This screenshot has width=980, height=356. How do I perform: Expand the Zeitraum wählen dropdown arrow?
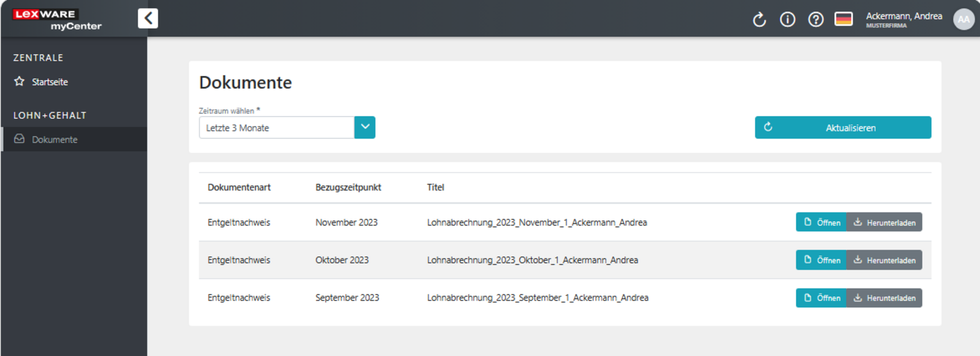click(364, 128)
